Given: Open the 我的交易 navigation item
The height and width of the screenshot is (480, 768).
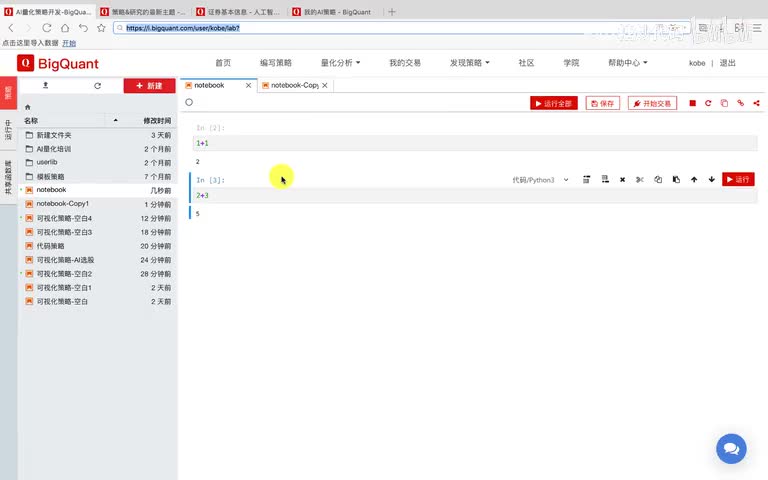Looking at the screenshot, I should click(405, 63).
